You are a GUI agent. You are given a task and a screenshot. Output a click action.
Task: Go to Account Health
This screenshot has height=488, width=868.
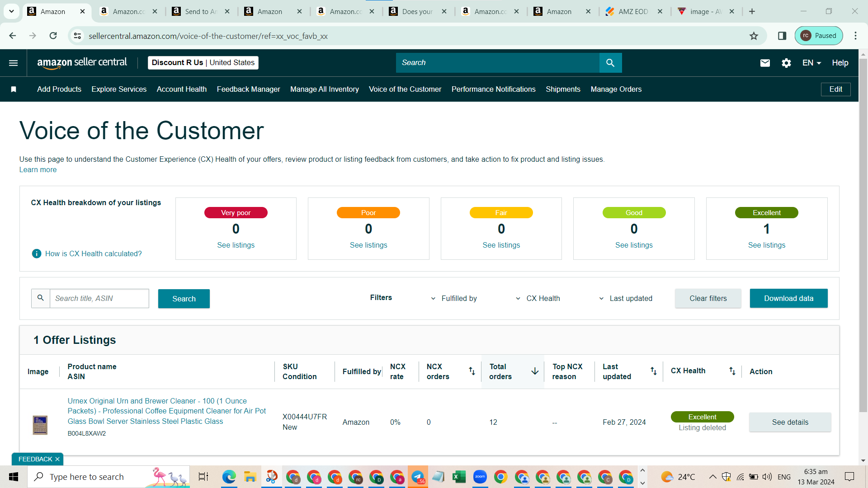182,89
